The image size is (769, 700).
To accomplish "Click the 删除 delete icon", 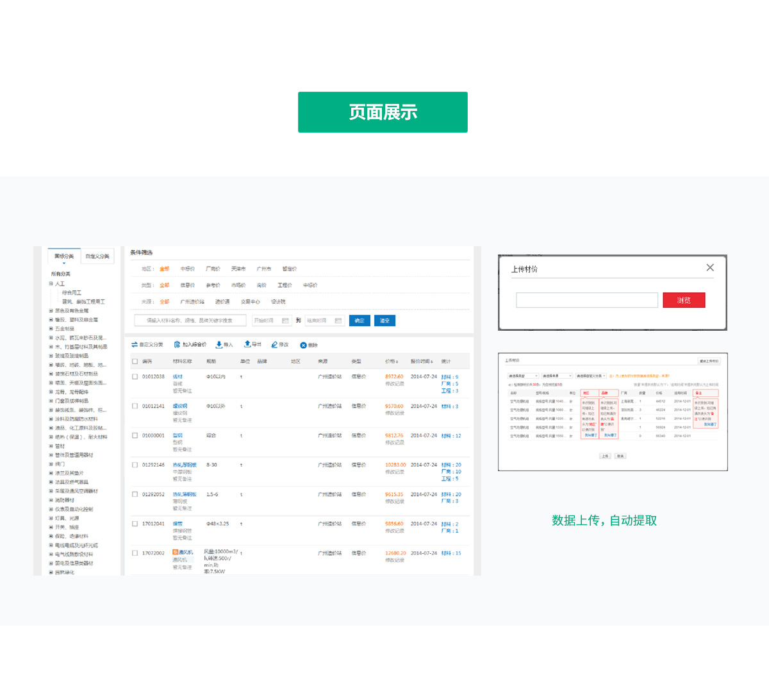I will coord(303,346).
